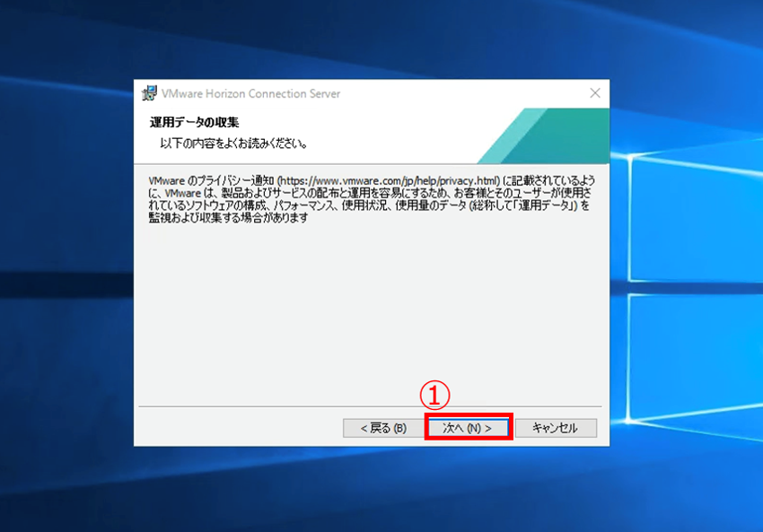The height and width of the screenshot is (532, 763).
Task: Select the 運用データの収集 heading
Action: coord(194,122)
